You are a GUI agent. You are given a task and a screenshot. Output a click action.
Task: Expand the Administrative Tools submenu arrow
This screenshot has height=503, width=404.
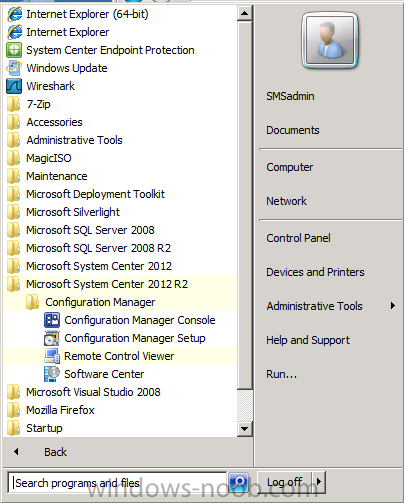[393, 305]
